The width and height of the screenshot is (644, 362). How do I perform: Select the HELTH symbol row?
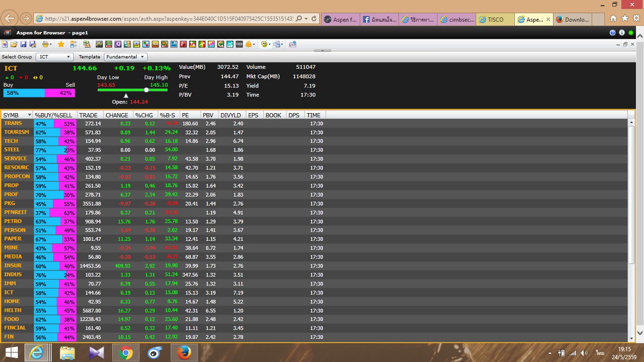point(314,311)
